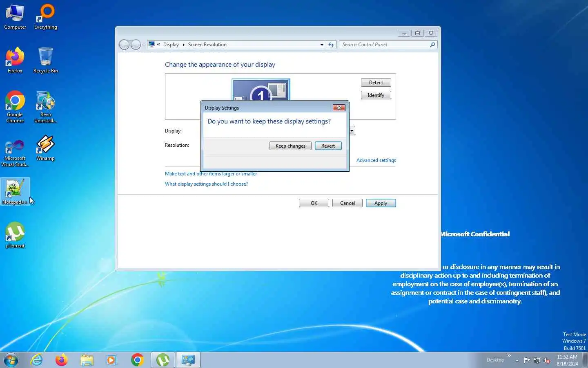Close the Display Settings dialog
The image size is (588, 368).
339,108
